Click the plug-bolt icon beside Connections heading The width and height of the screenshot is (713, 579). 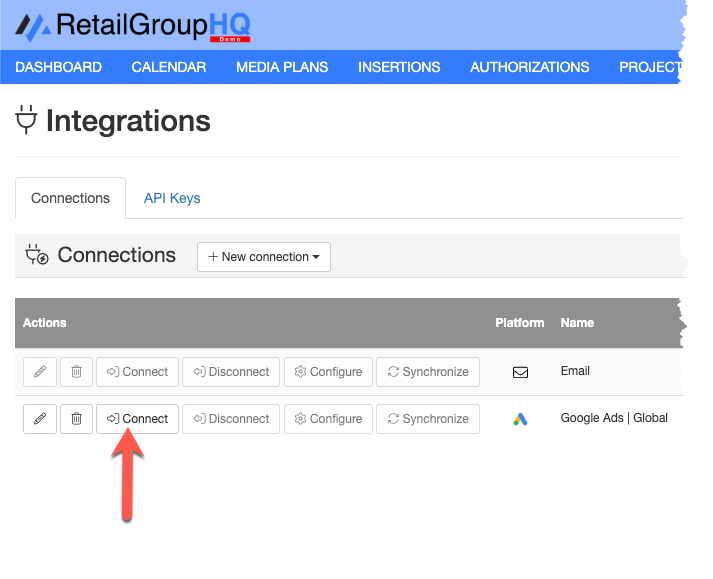point(37,255)
